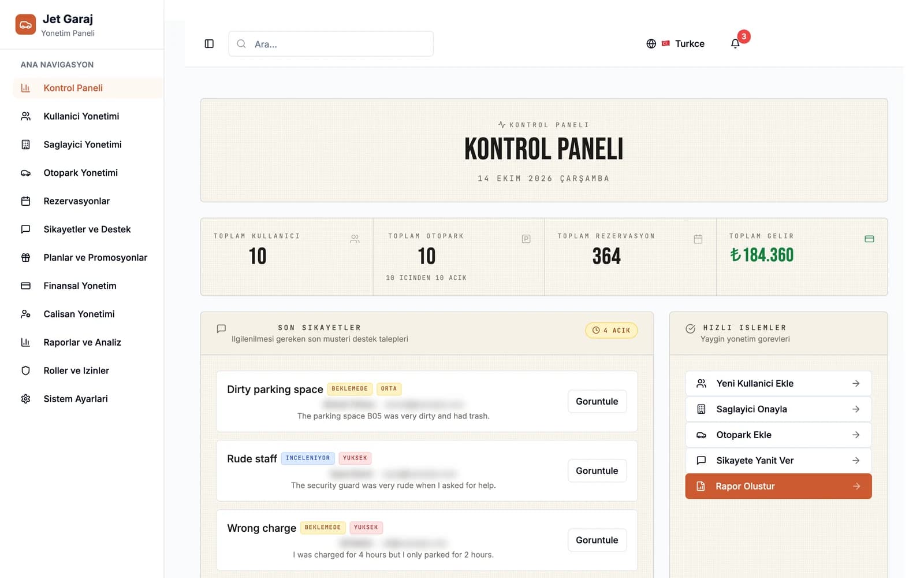The height and width of the screenshot is (578, 924).
Task: Open notifications bell with 3 alerts
Action: (x=735, y=44)
